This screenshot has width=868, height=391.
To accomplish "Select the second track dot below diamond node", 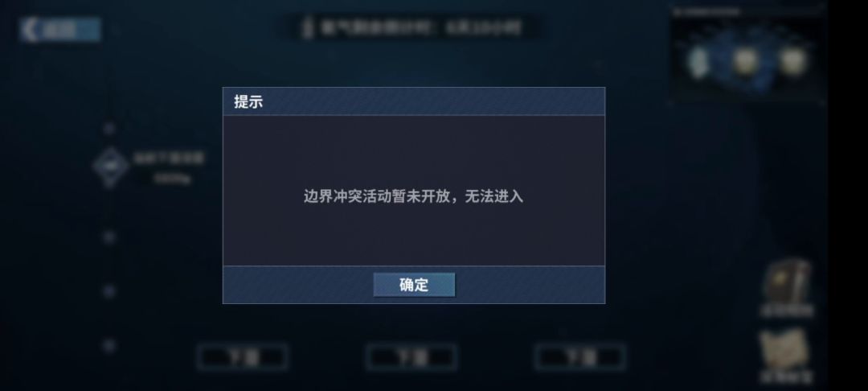I will click(x=109, y=290).
